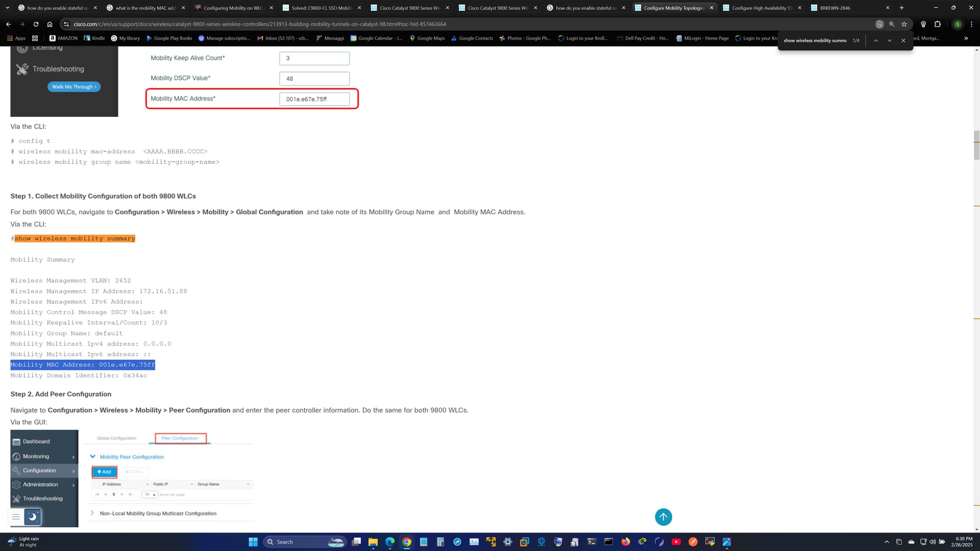Switch to the BRKEWN-2846 tab
The height and width of the screenshot is (551, 980).
(850, 8)
